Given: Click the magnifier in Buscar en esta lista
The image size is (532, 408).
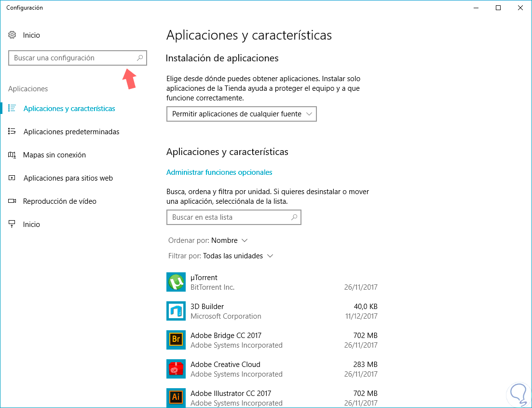Looking at the screenshot, I should click(294, 217).
